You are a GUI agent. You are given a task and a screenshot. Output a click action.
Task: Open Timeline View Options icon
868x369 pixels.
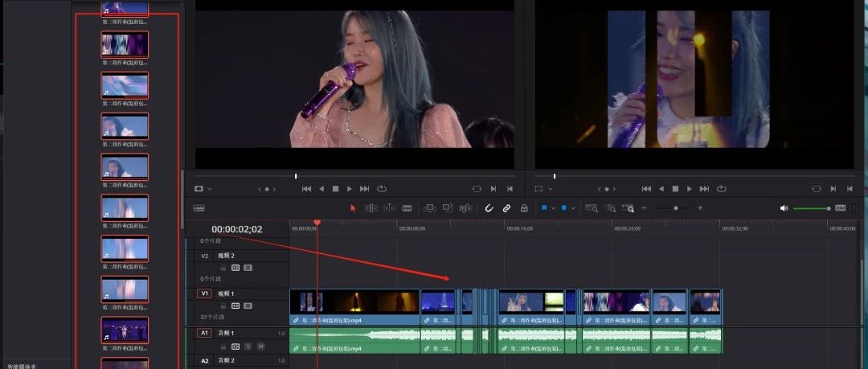pos(199,208)
